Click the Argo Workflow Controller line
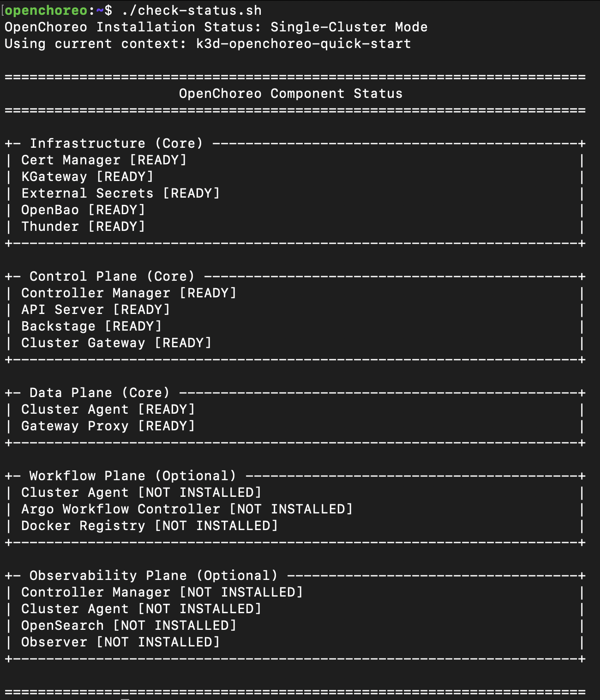Image resolution: width=600 pixels, height=700 pixels. (x=187, y=509)
